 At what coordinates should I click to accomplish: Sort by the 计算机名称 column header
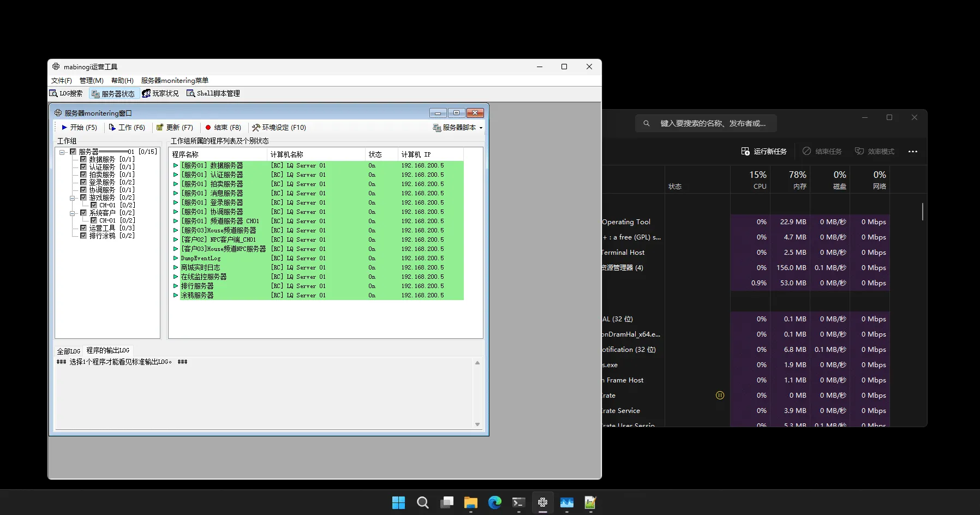point(316,154)
